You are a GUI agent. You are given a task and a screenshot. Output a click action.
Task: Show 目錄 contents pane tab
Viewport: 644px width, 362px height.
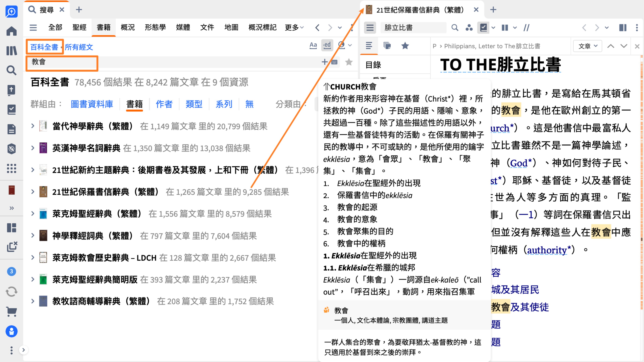[x=369, y=46]
